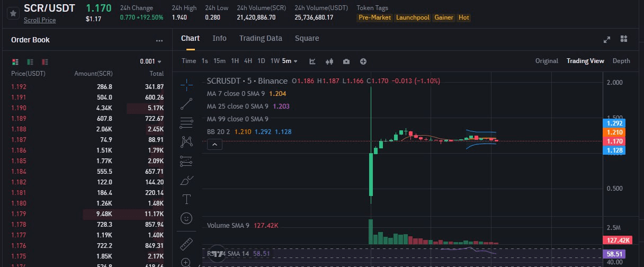Select the ruler measure tool
The height and width of the screenshot is (267, 644).
[186, 244]
